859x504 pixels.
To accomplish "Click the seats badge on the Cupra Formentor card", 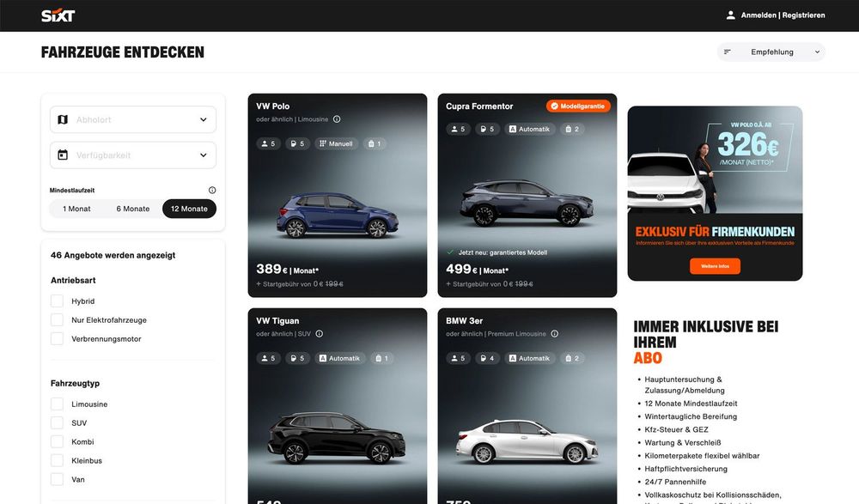I will pos(458,130).
